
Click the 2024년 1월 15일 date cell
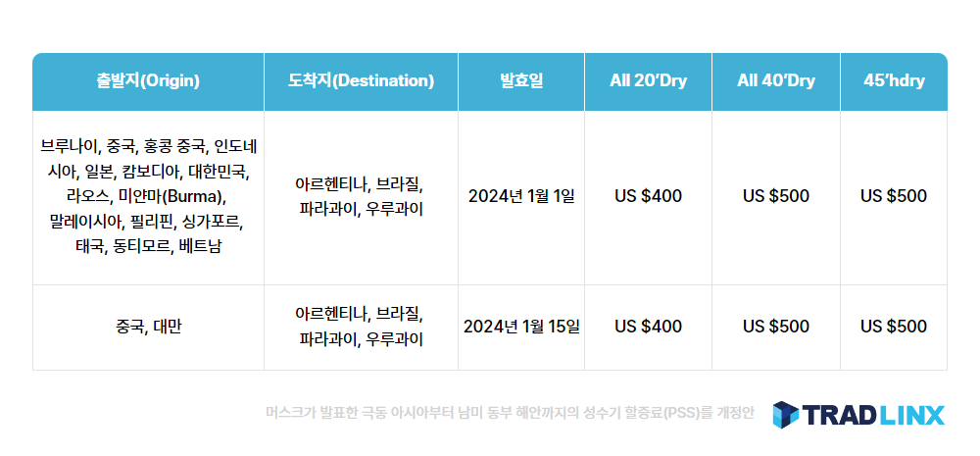pos(521,328)
